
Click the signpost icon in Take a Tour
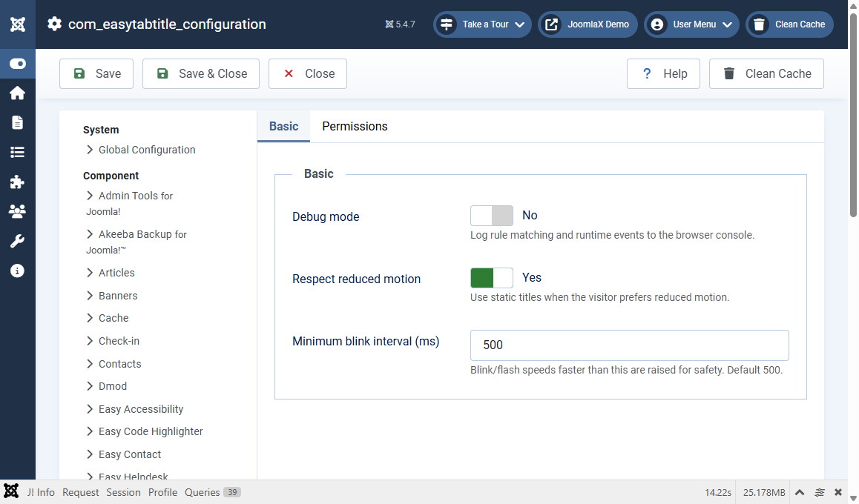coord(447,24)
